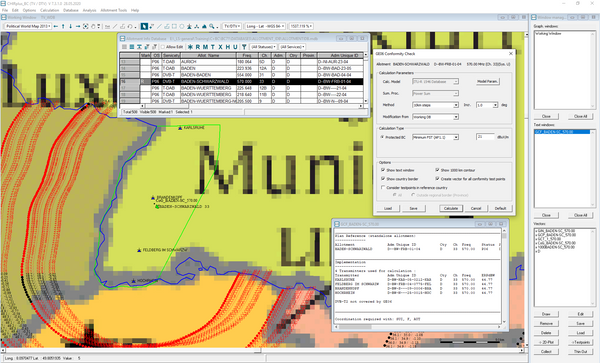Toggle the Show country border checkbox
This screenshot has height=363, width=600.
(x=383, y=179)
